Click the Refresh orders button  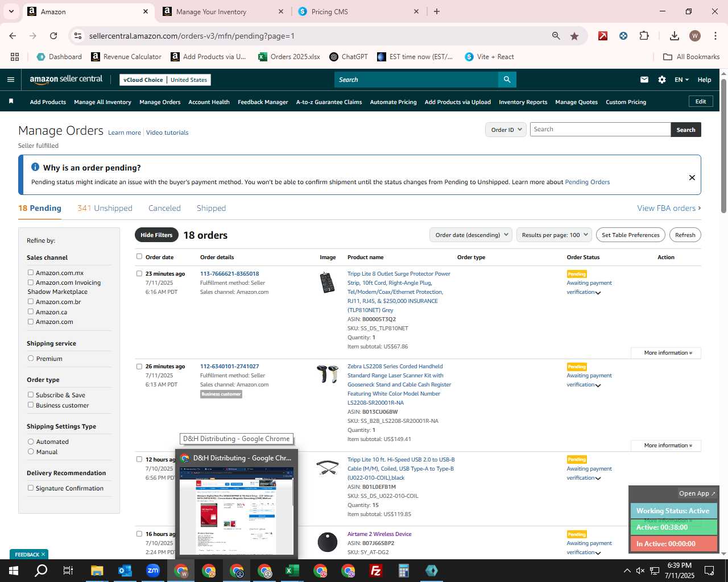tap(685, 235)
